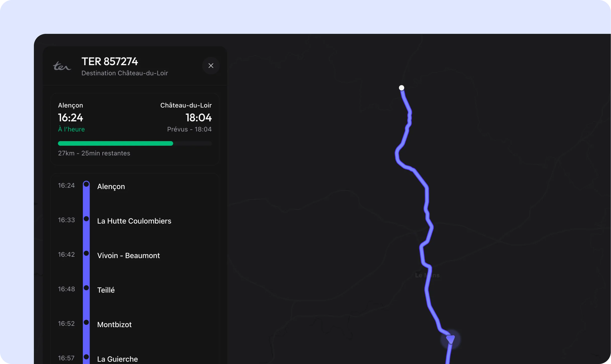Click the 16:57 time in stop list
The image size is (611, 364).
tap(66, 358)
